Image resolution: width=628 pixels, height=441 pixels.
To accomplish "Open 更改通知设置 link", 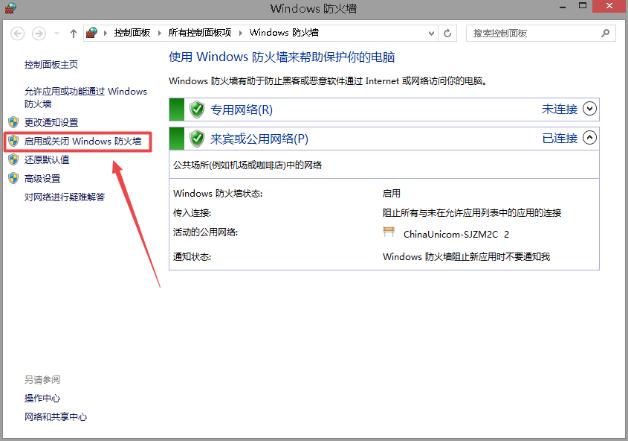I will 51,122.
